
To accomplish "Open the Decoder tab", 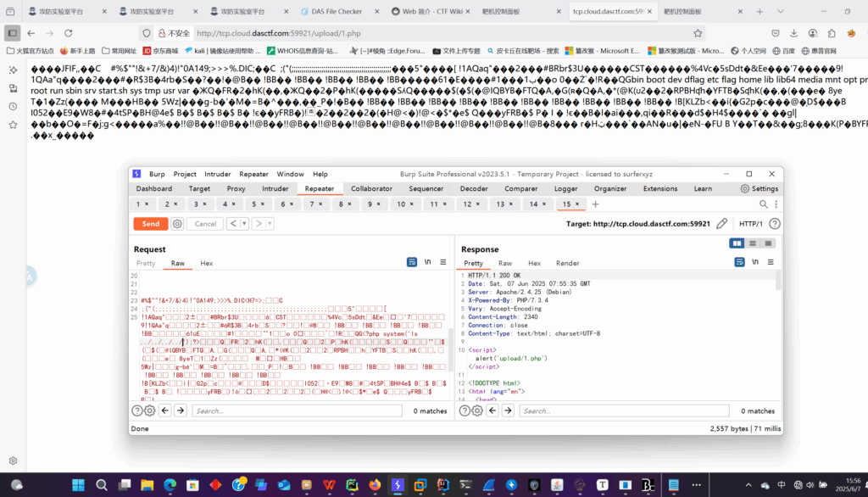I will (x=474, y=189).
